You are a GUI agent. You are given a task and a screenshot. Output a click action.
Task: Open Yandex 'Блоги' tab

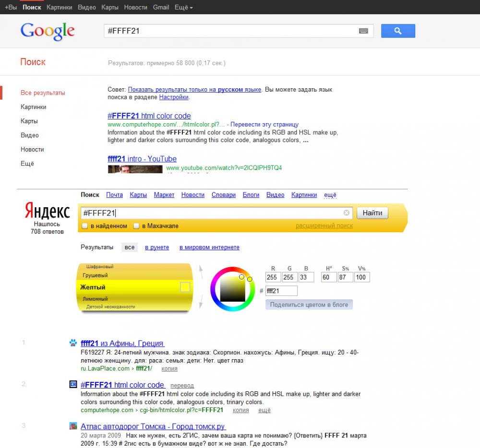click(x=251, y=195)
